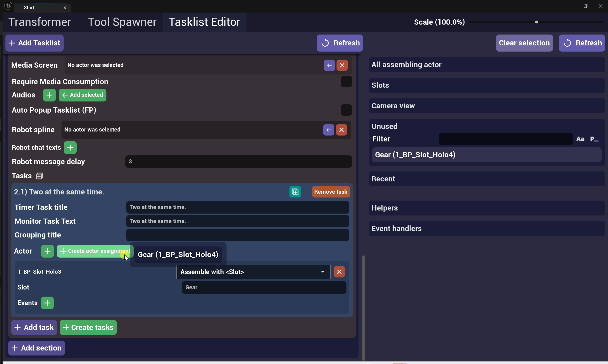Viewport: 608px width, 364px height.
Task: Add an event with the Events plus icon
Action: 47,303
